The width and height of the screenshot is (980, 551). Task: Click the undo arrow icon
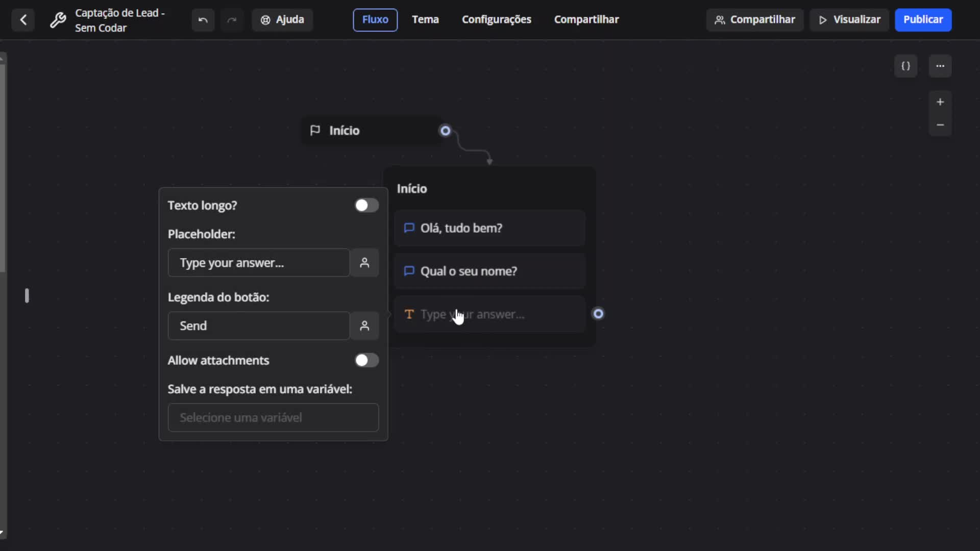coord(203,20)
